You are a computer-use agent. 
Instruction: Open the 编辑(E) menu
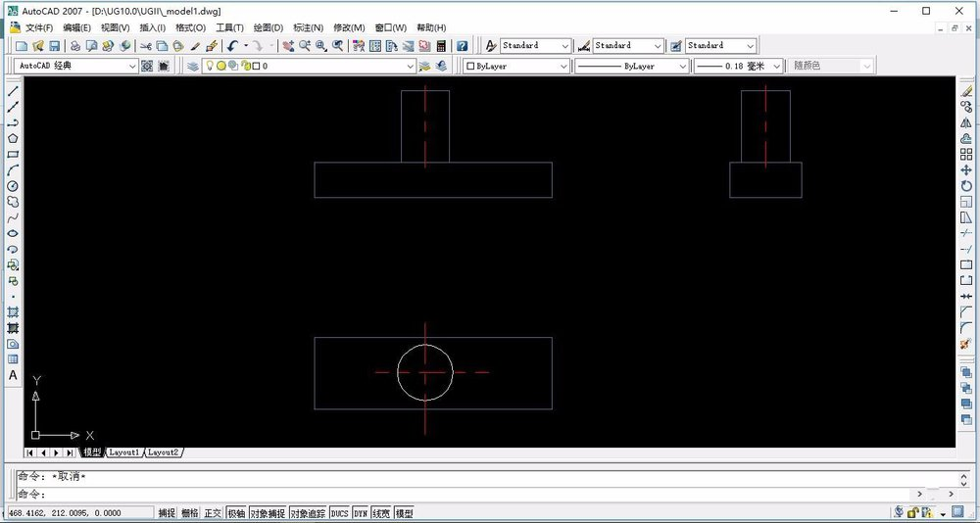coord(76,27)
